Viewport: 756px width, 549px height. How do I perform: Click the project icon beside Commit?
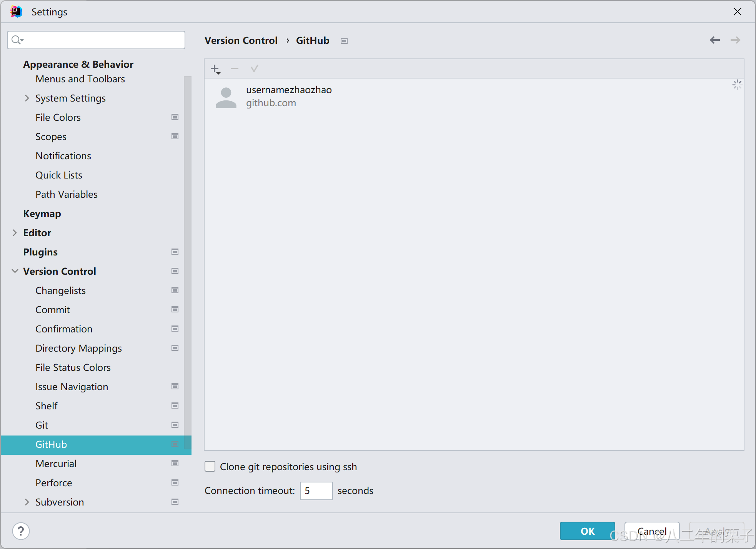click(175, 309)
